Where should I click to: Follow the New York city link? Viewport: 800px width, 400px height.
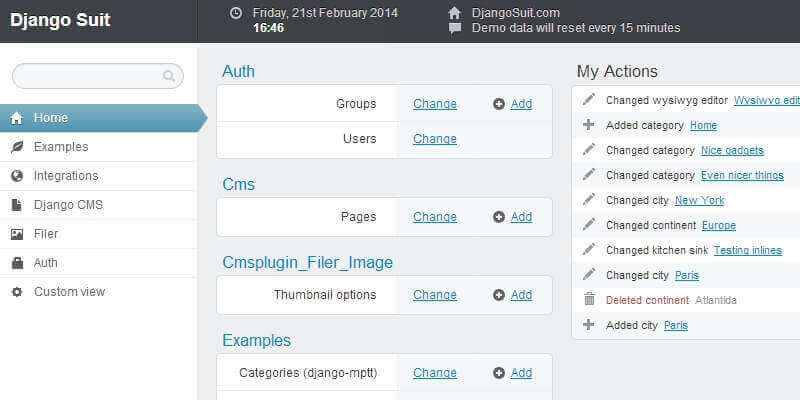click(699, 200)
